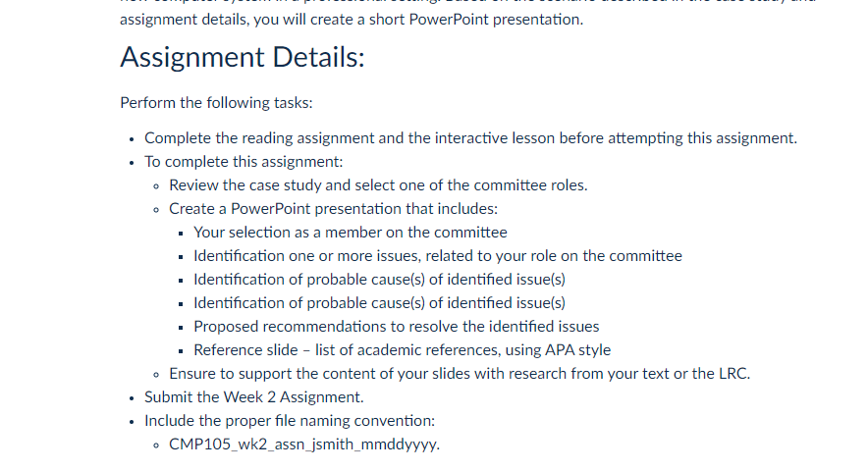The height and width of the screenshot is (471, 868).
Task: Click 'Identification one or more issues' line
Action: pos(438,256)
